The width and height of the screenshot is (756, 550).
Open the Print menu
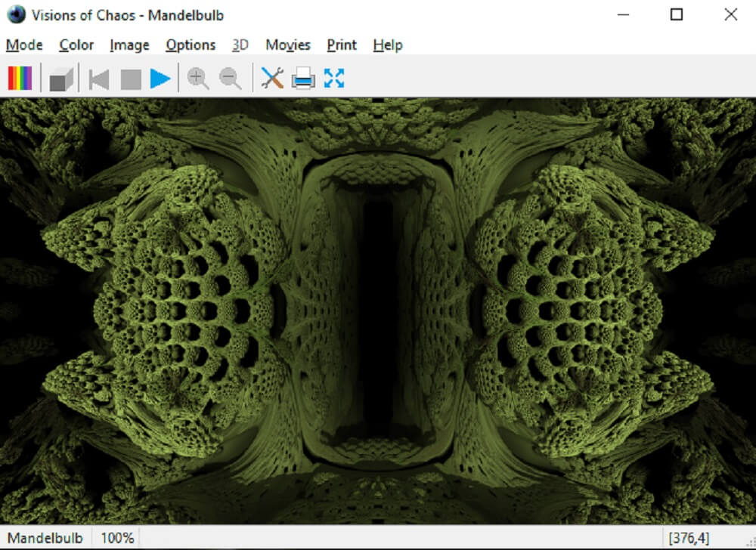pyautogui.click(x=342, y=45)
